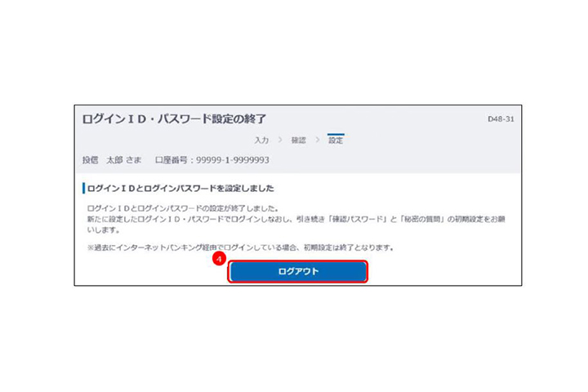
Task: Select the 確認 step in the breadcrumb
Action: 299,140
